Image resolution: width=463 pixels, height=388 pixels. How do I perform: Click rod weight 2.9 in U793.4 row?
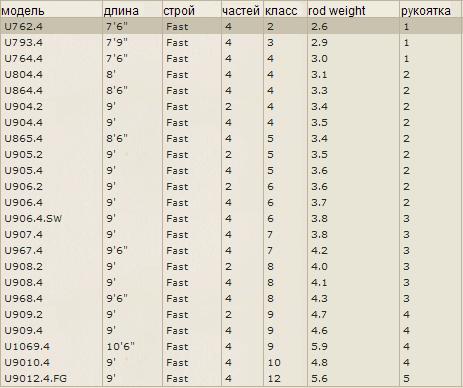(319, 42)
